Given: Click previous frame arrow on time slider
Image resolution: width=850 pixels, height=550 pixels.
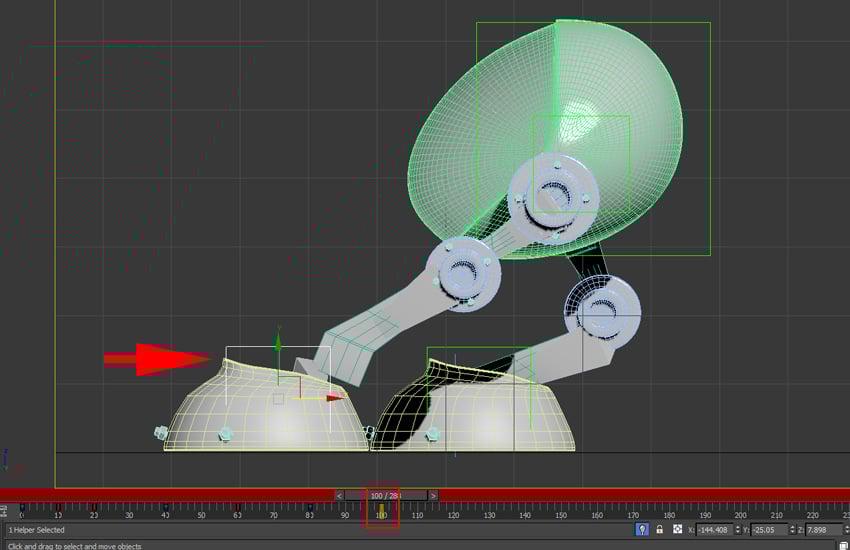Looking at the screenshot, I should coord(339,496).
